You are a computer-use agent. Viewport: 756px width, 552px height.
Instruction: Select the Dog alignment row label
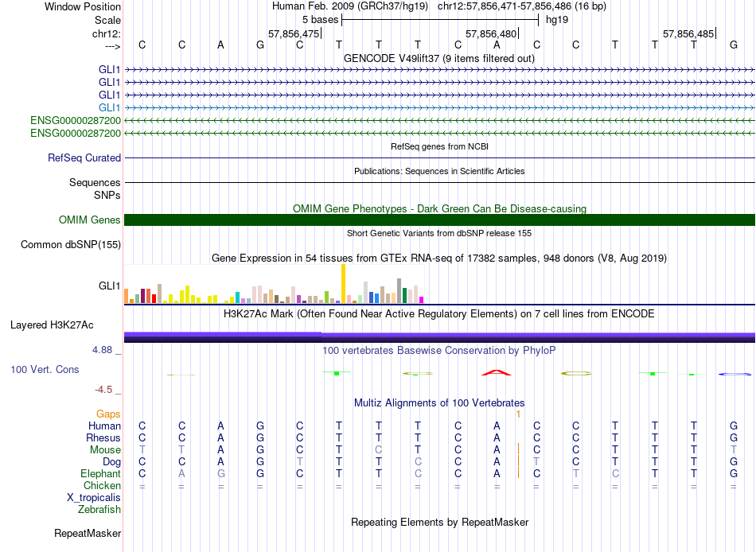tap(111, 461)
